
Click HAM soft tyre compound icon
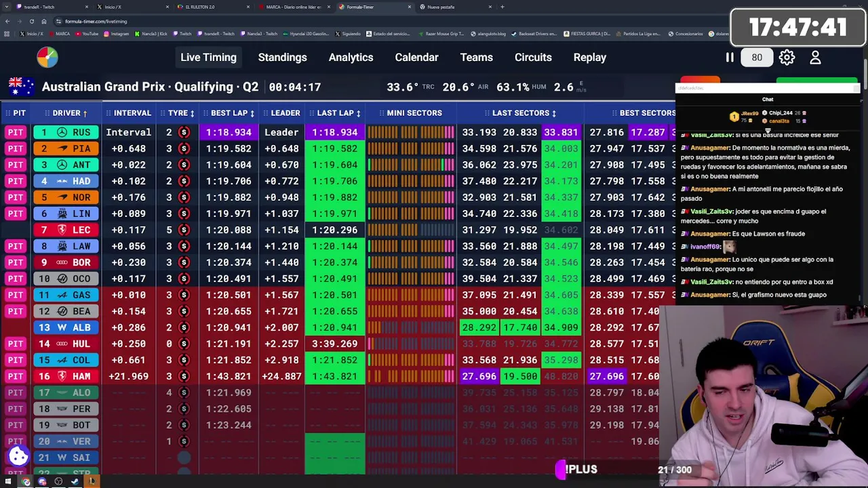pos(184,376)
